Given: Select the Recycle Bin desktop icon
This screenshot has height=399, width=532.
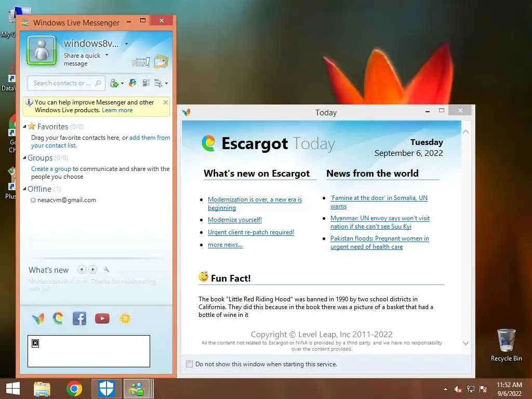Looking at the screenshot, I should pos(506,345).
